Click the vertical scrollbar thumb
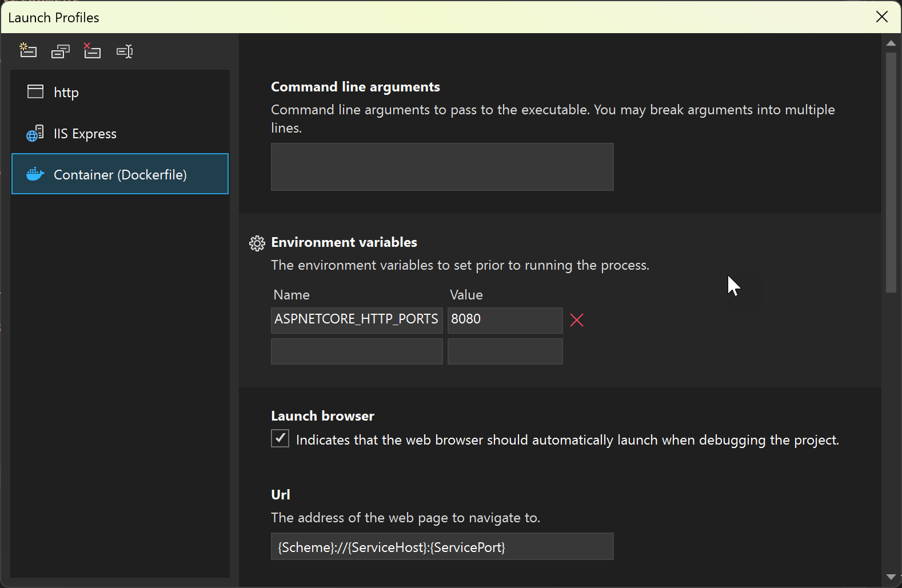Viewport: 902px width, 588px height. coord(891,173)
